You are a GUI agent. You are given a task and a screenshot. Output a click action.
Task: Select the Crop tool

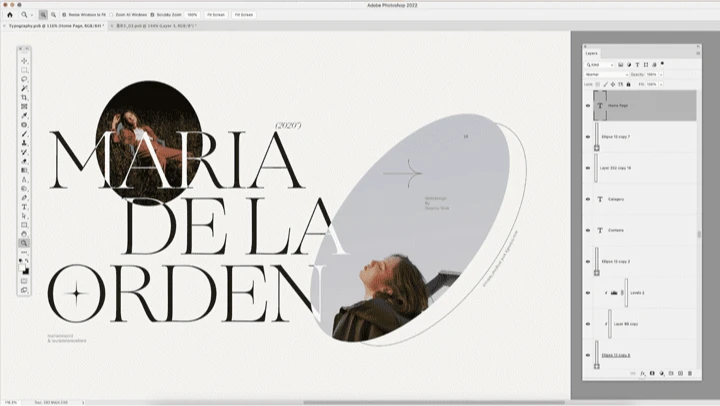[x=24, y=97]
